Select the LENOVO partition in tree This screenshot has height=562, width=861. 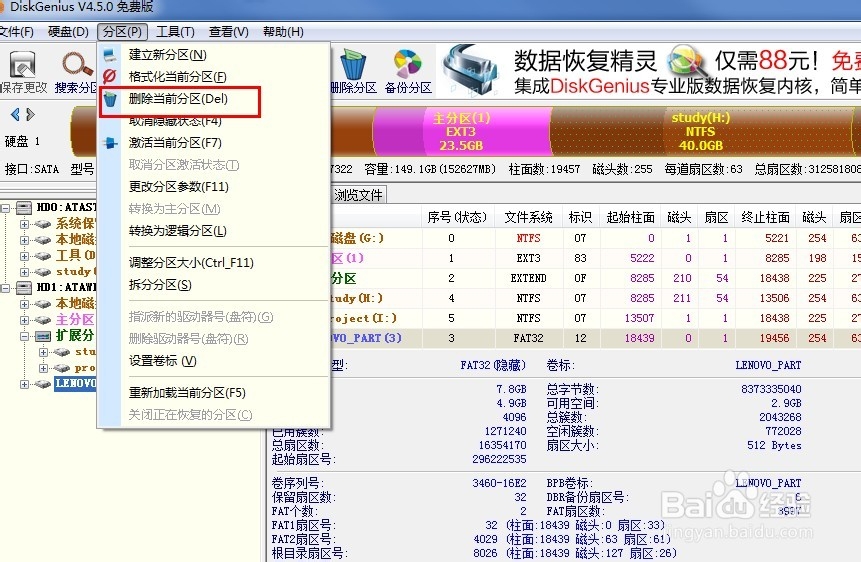pyautogui.click(x=75, y=383)
